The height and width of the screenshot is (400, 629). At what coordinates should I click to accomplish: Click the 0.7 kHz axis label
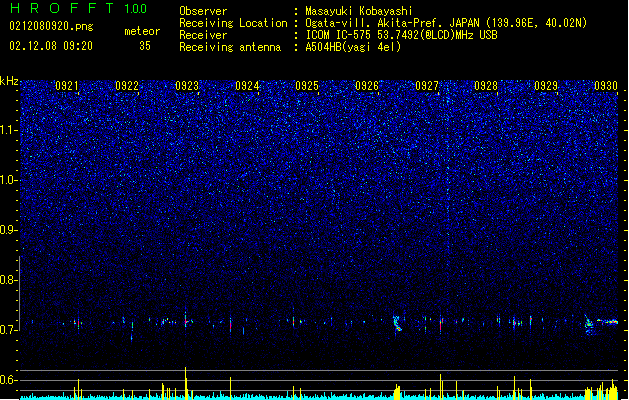click(8, 330)
